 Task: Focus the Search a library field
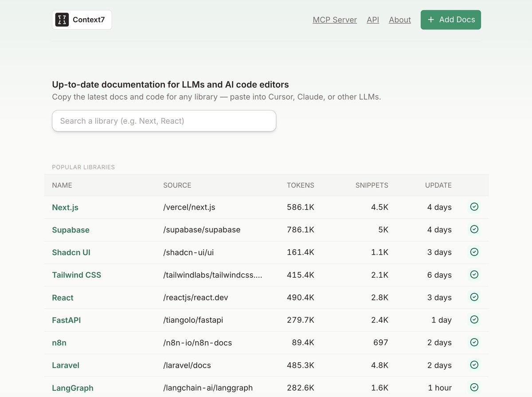click(164, 121)
